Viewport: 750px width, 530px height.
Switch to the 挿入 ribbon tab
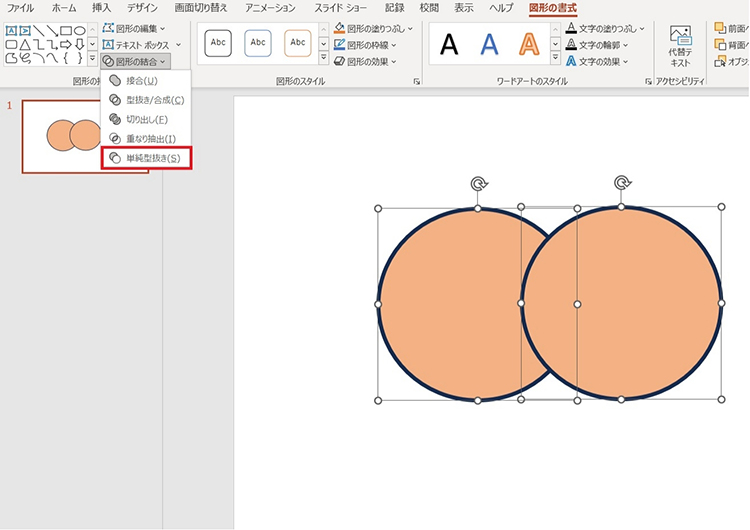tap(101, 8)
